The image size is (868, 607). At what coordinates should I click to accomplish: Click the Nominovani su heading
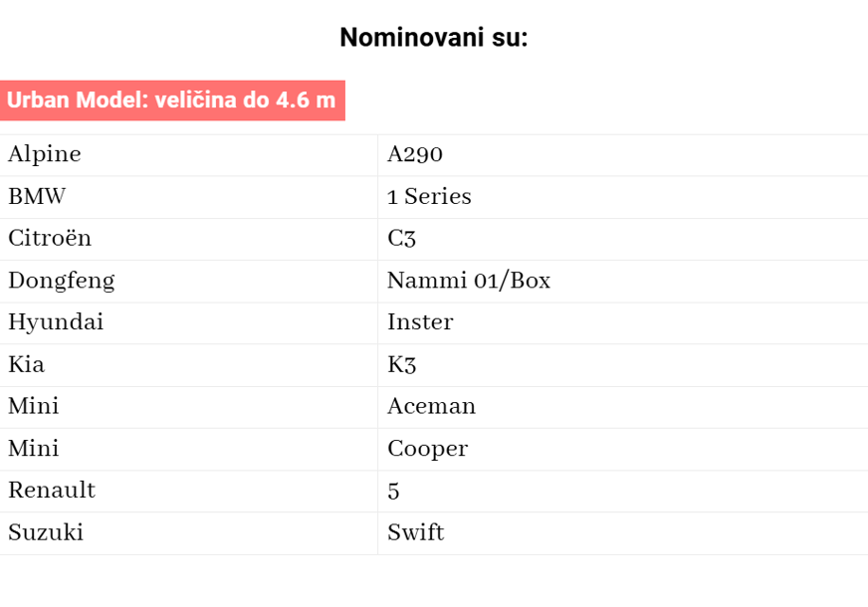pos(433,38)
